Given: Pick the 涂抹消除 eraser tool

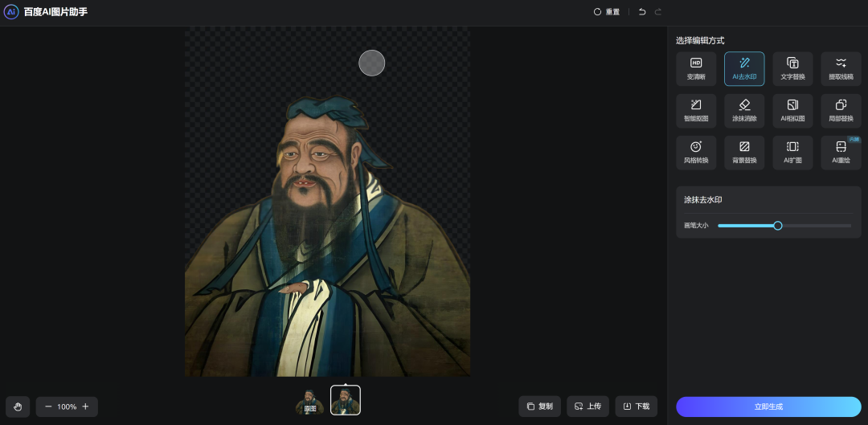Looking at the screenshot, I should (x=744, y=111).
